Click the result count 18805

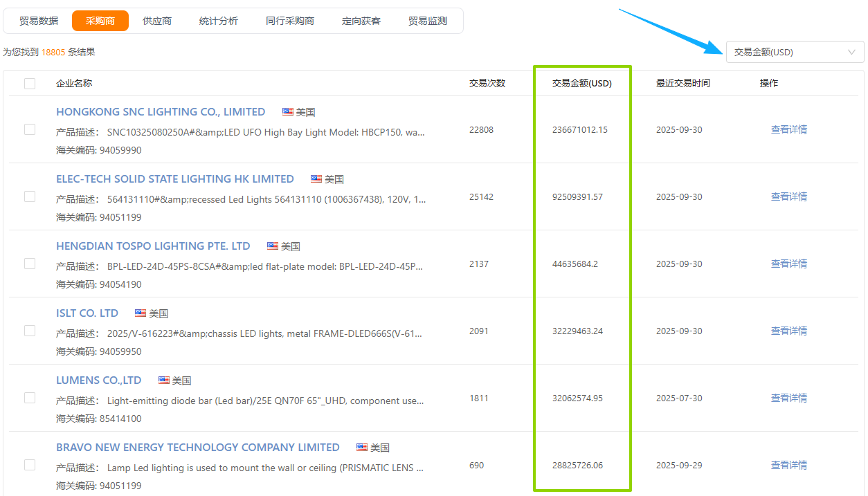pos(53,52)
